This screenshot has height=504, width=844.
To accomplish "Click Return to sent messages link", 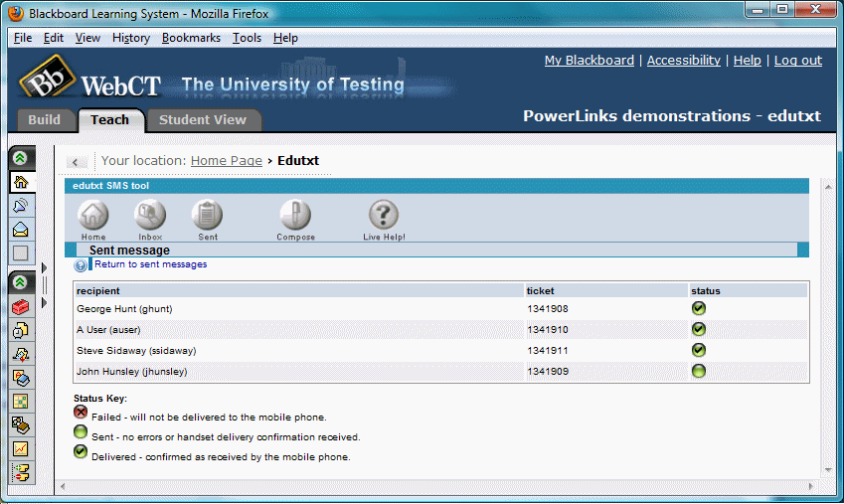I will coord(151,264).
